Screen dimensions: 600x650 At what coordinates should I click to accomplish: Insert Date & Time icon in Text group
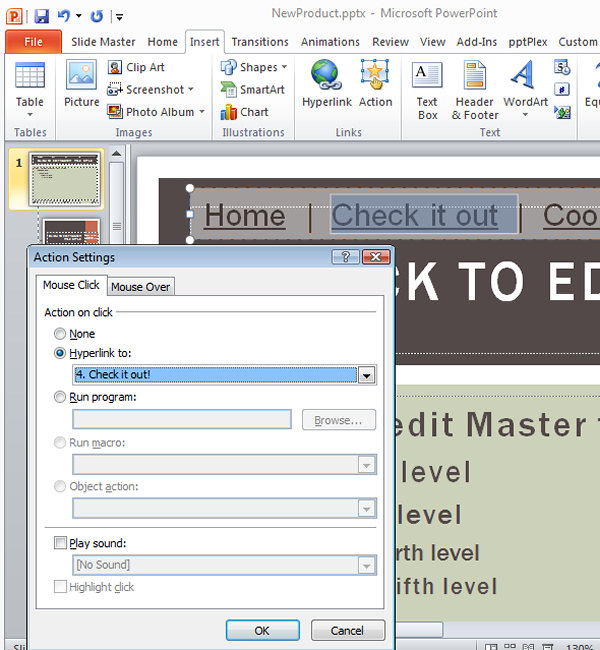(562, 67)
